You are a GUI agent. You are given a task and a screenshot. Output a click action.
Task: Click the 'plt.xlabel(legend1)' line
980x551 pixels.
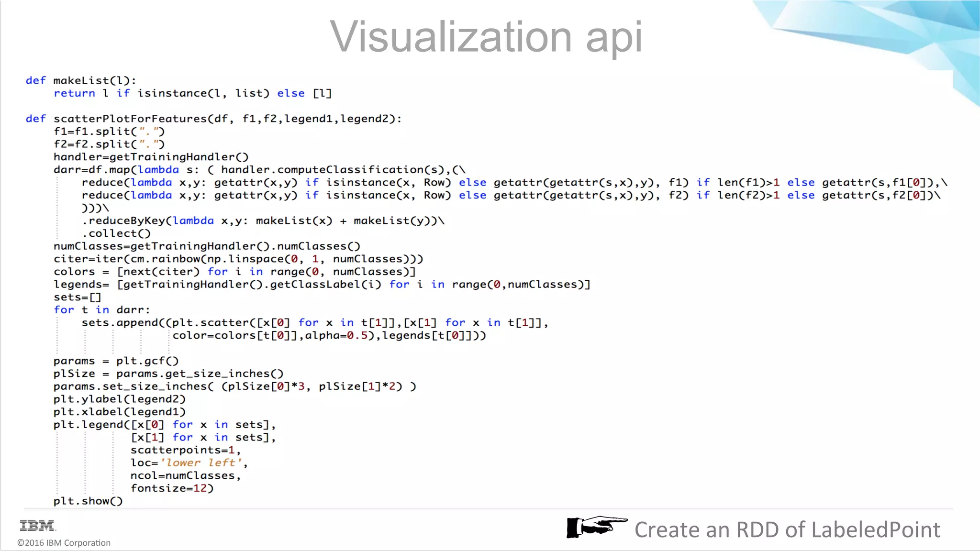click(x=120, y=412)
